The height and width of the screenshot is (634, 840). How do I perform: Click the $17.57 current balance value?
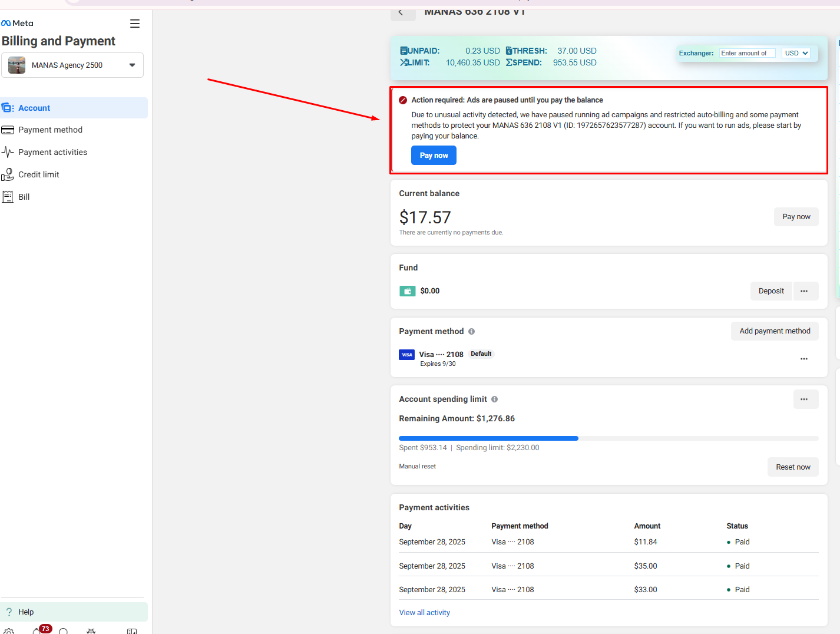[x=425, y=217]
